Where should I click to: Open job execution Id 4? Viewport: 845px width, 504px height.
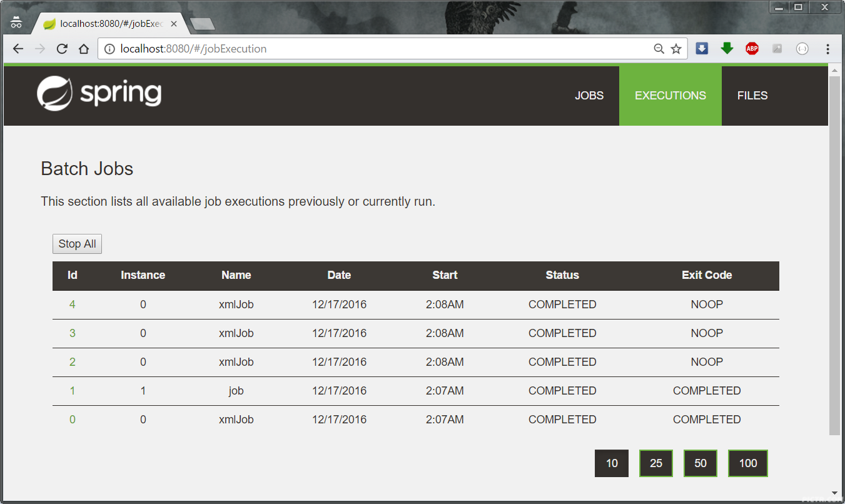click(73, 305)
